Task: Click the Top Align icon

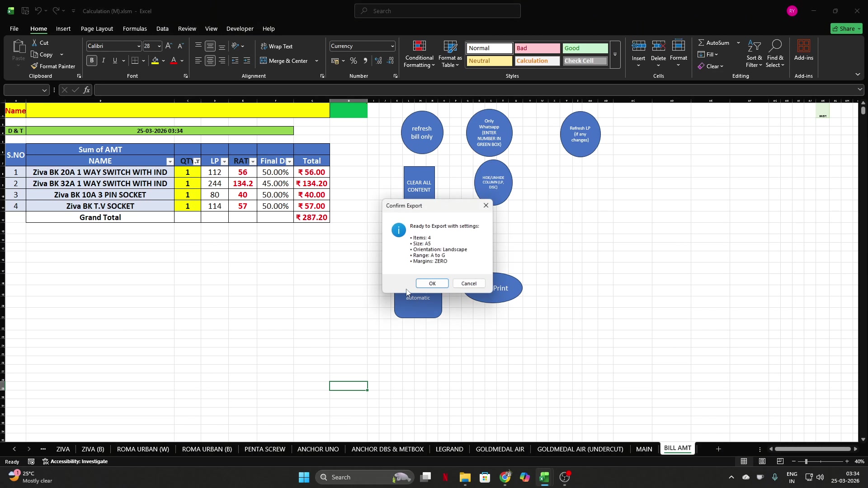Action: pos(198,46)
